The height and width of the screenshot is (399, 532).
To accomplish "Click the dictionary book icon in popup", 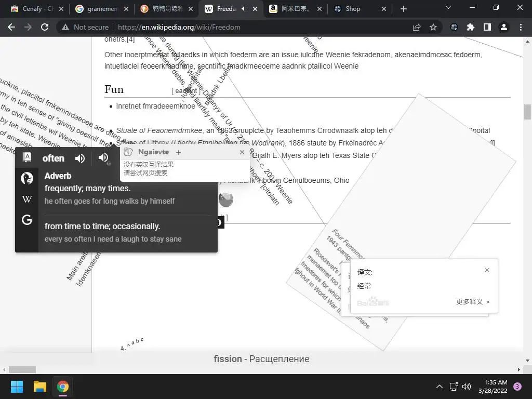I will pyautogui.click(x=27, y=157).
